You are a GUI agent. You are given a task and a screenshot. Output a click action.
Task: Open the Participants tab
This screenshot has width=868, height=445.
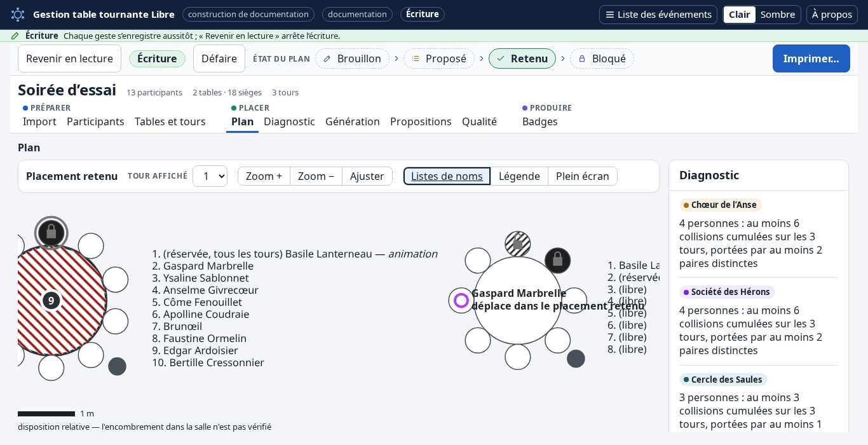pyautogui.click(x=95, y=121)
